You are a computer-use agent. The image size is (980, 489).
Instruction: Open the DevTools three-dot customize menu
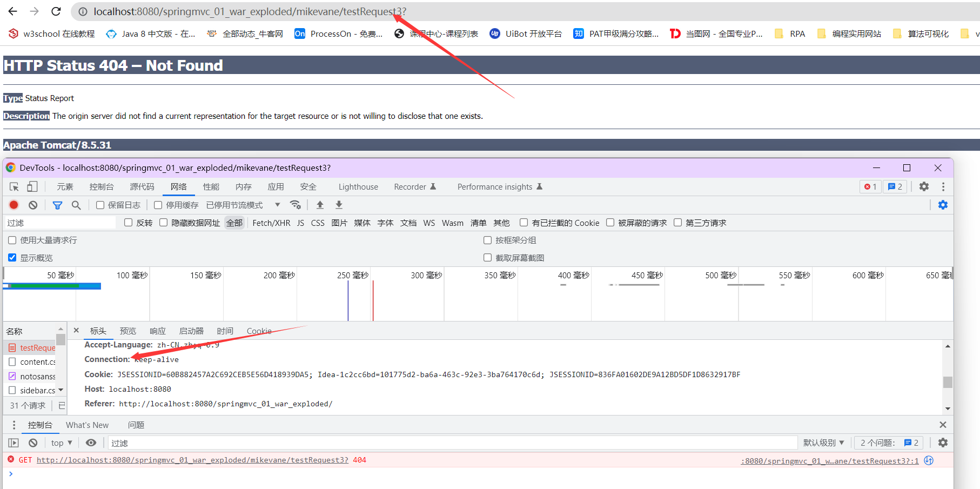(943, 186)
